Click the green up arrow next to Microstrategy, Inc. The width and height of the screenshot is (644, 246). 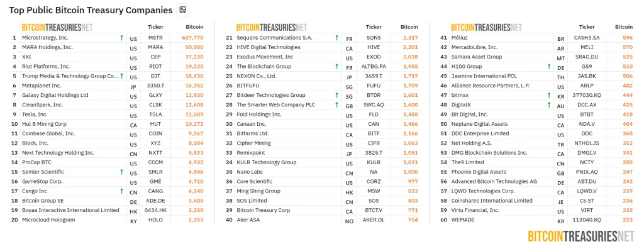[121, 38]
